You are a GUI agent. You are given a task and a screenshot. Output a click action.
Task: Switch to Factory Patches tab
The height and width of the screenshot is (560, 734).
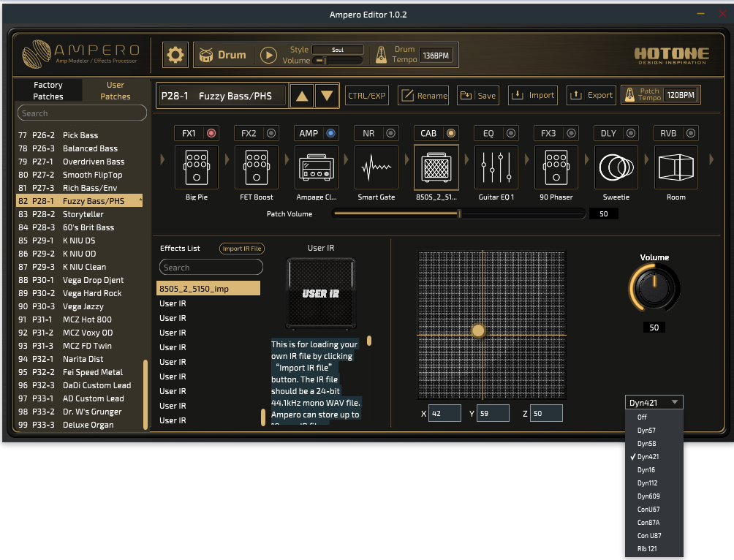pos(48,91)
